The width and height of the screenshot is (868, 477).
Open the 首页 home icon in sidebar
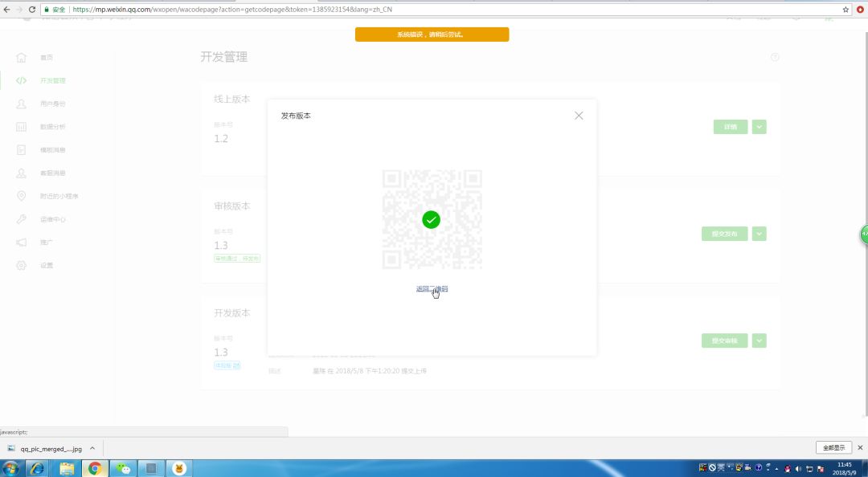(x=21, y=58)
